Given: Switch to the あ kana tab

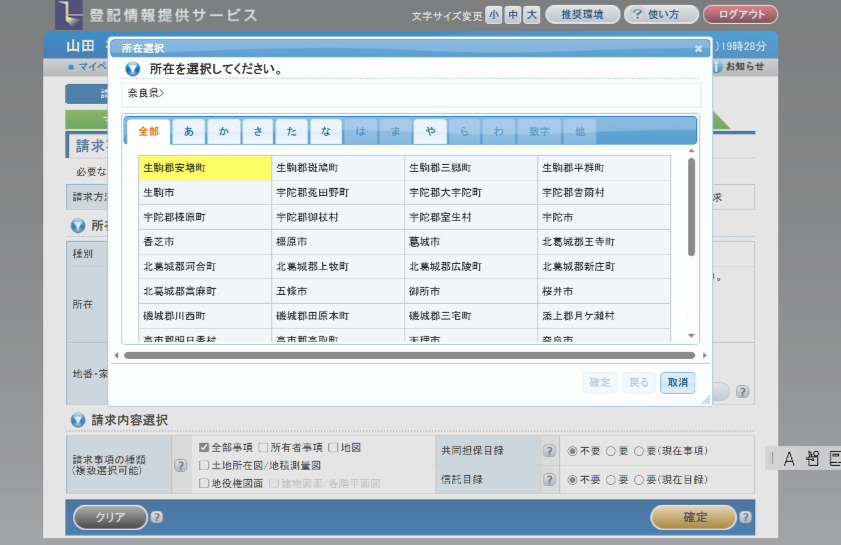Looking at the screenshot, I should [189, 132].
